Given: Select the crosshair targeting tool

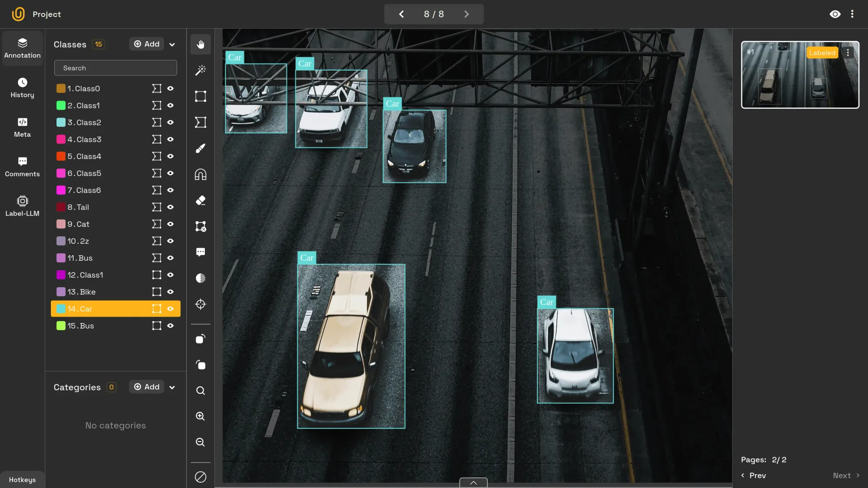Looking at the screenshot, I should tap(201, 304).
